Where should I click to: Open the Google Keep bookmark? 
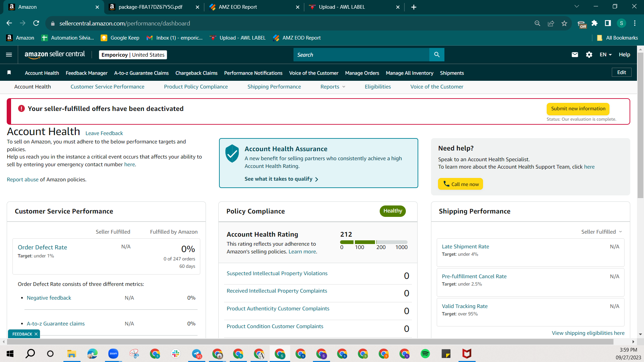pos(120,38)
